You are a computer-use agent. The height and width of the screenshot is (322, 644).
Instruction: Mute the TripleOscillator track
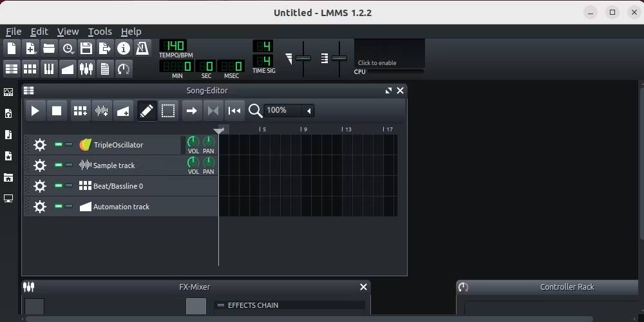tap(59, 145)
